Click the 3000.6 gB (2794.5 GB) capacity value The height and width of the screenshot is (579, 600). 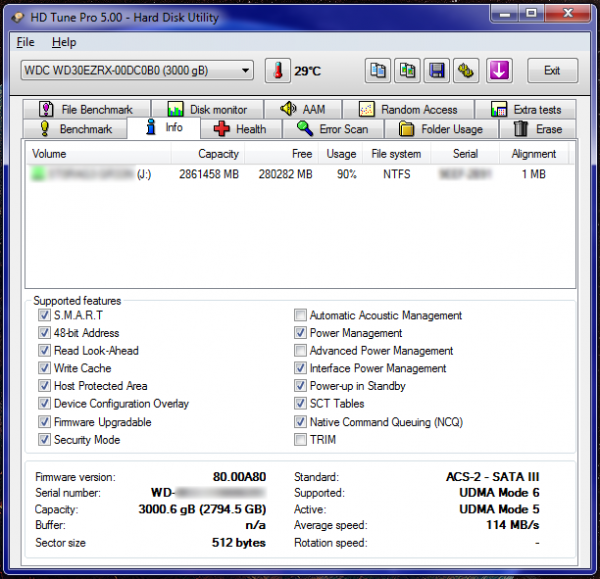[202, 509]
